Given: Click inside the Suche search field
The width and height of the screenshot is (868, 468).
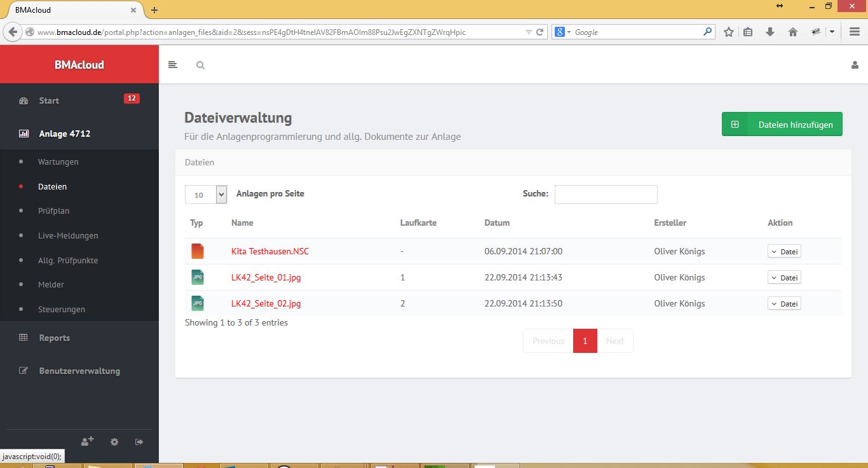Looking at the screenshot, I should 605,194.
